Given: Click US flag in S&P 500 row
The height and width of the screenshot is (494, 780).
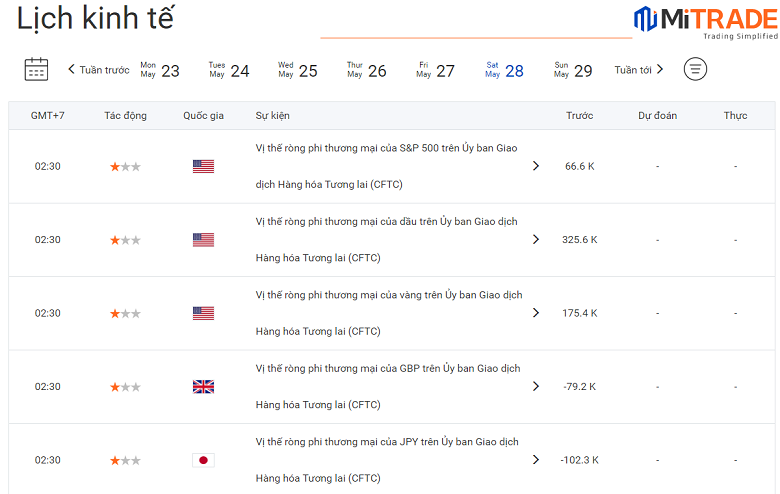Looking at the screenshot, I should point(203,166).
